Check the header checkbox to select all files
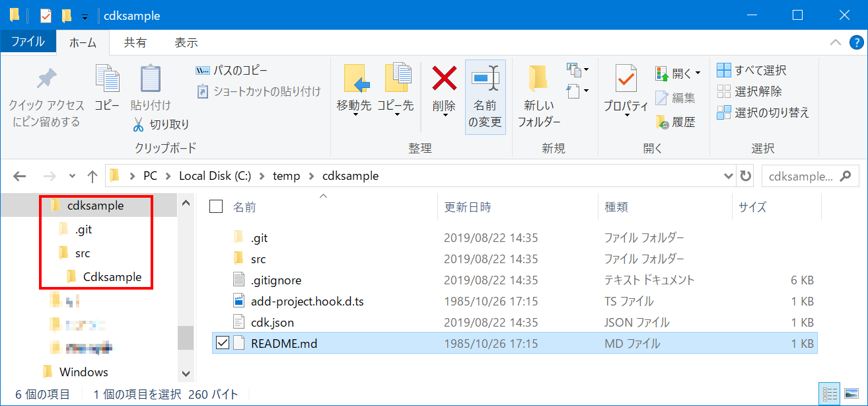 (x=215, y=206)
